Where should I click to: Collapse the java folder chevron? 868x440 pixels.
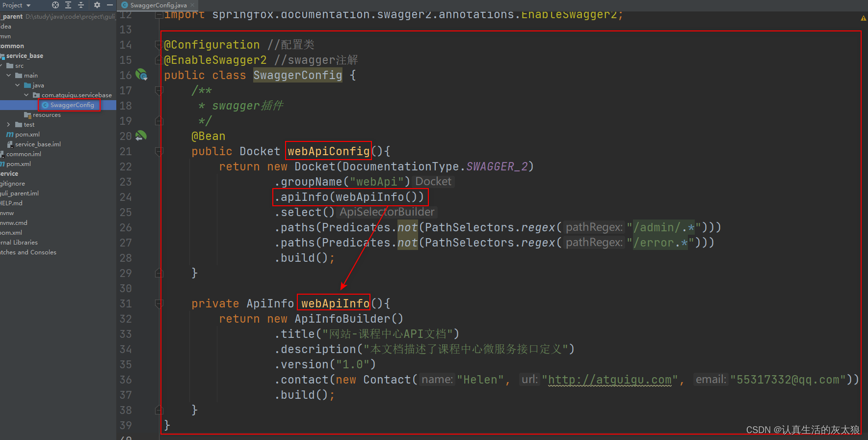18,85
